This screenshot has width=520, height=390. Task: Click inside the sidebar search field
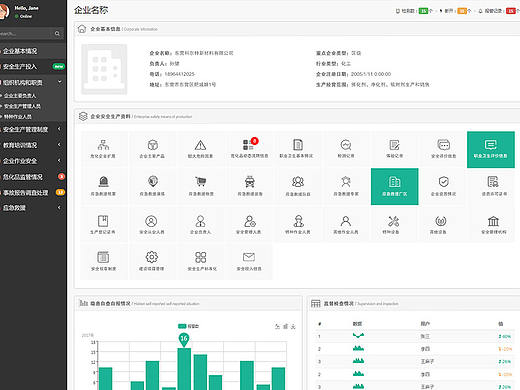click(26, 34)
